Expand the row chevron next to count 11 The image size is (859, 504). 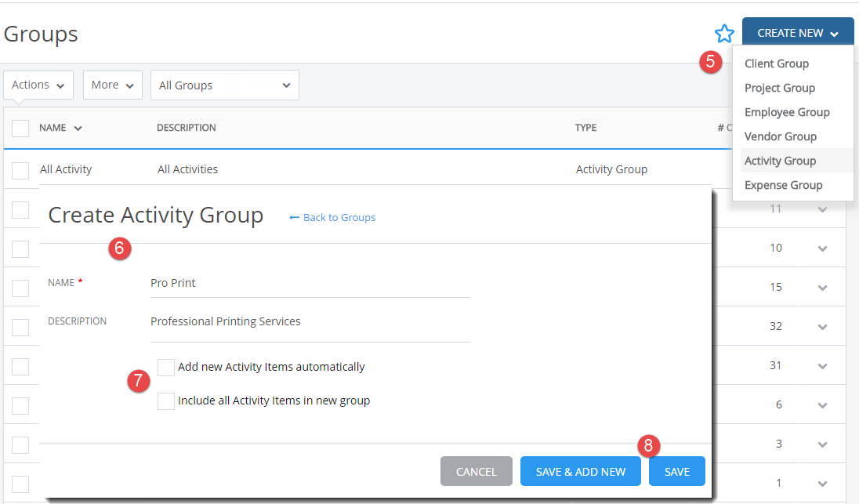[822, 209]
